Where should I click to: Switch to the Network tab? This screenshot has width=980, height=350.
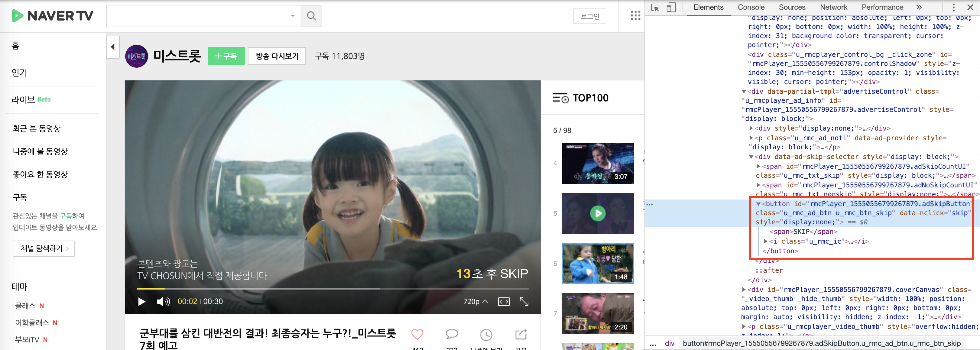(833, 7)
